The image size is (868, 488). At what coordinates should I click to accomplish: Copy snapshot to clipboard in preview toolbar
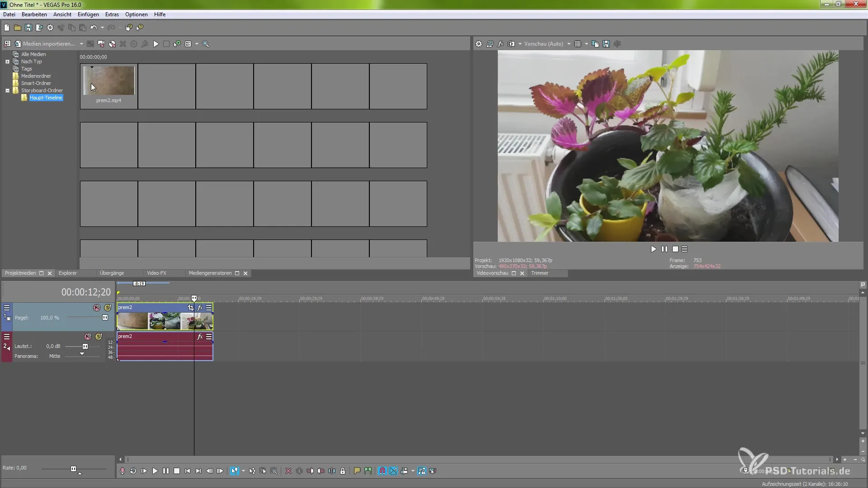(595, 44)
